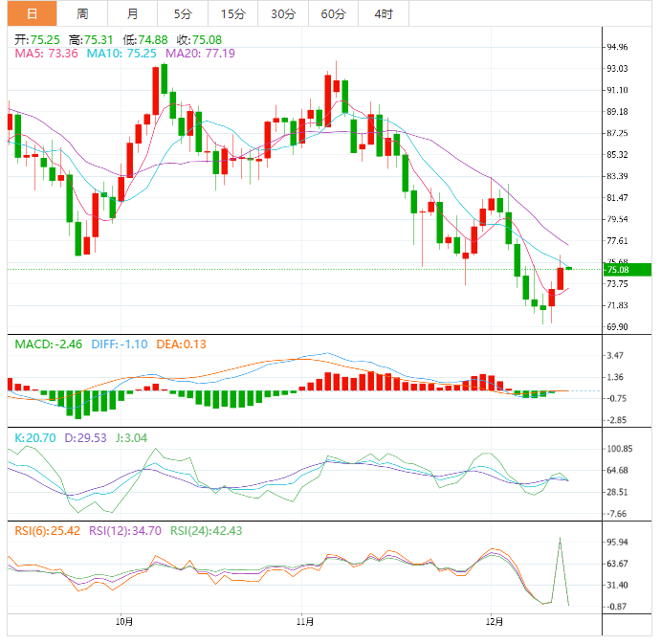Click the RSI(6) indicator label
The image size is (661, 644).
coord(47,530)
